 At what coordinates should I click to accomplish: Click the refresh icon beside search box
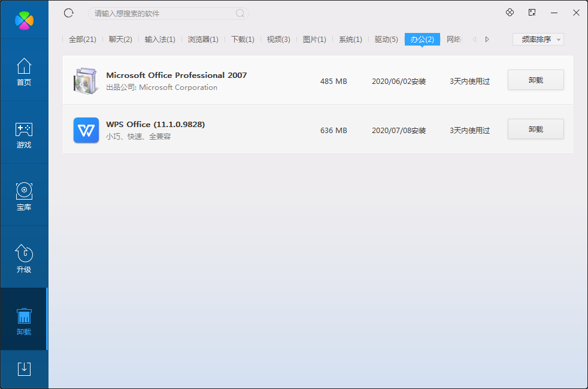click(69, 13)
